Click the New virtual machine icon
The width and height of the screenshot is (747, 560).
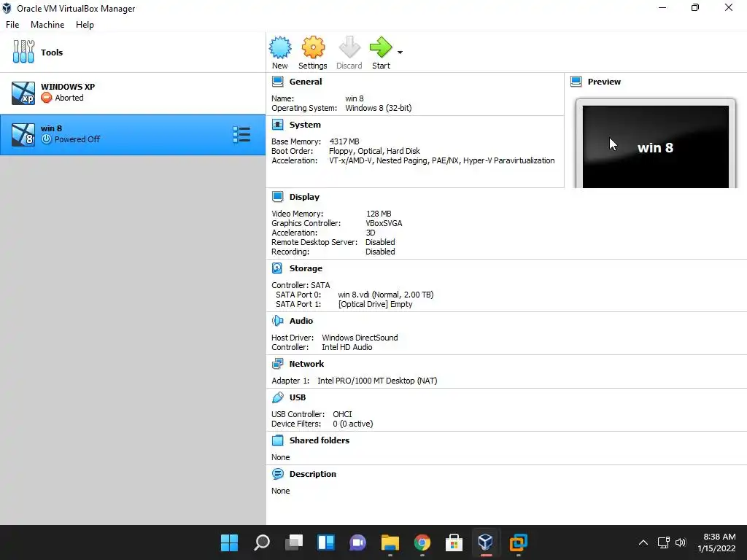click(x=280, y=47)
